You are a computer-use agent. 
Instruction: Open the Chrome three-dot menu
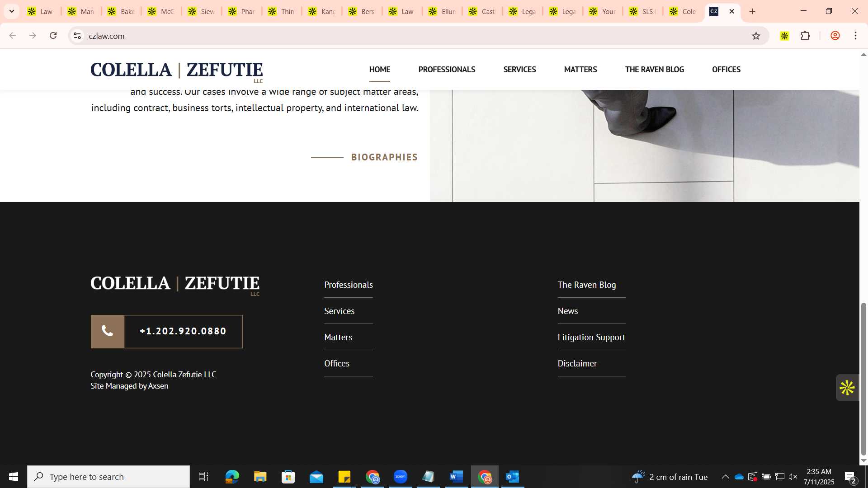[855, 36]
